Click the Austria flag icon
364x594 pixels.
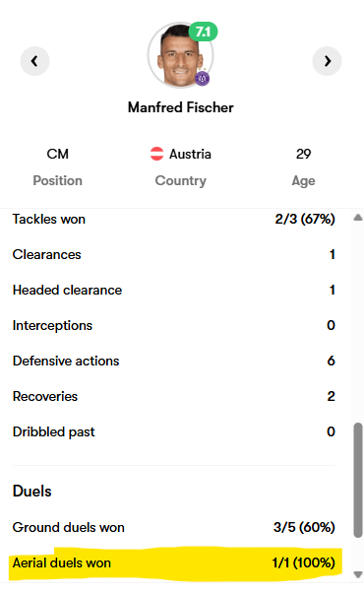click(x=156, y=154)
